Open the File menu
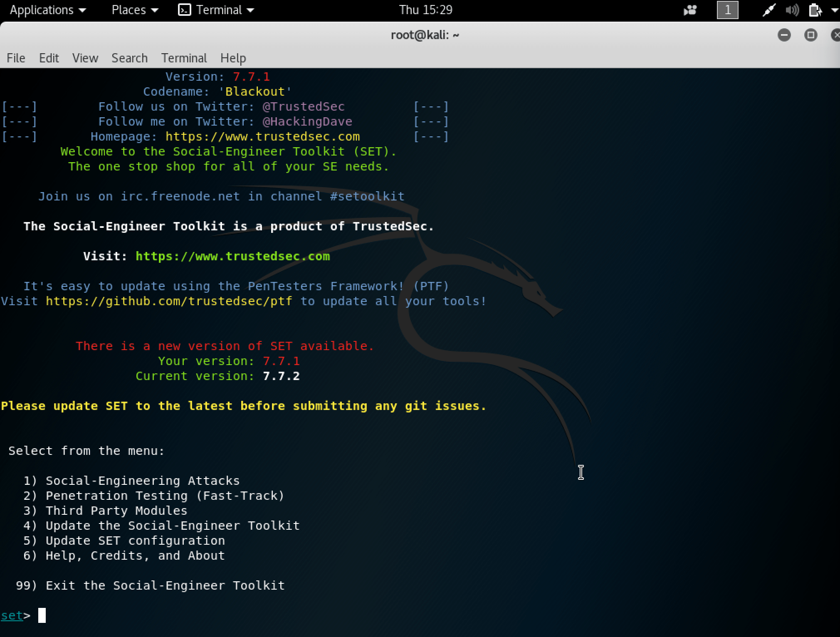This screenshot has width=840, height=637. click(x=16, y=58)
